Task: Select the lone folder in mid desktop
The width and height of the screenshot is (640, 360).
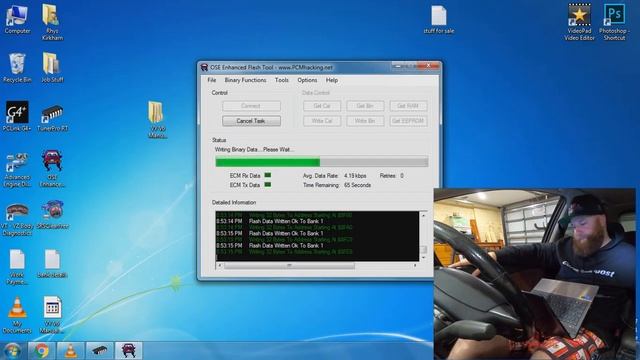Action: (157, 120)
